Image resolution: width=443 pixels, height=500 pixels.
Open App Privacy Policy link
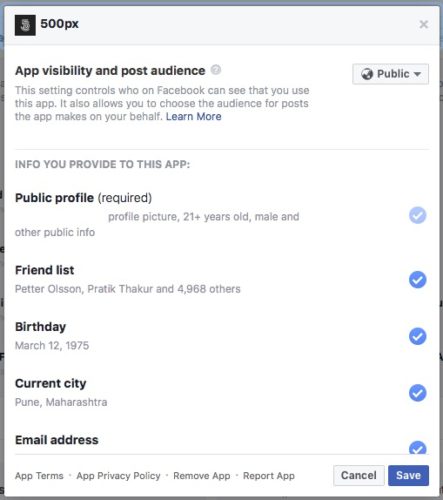click(x=118, y=476)
